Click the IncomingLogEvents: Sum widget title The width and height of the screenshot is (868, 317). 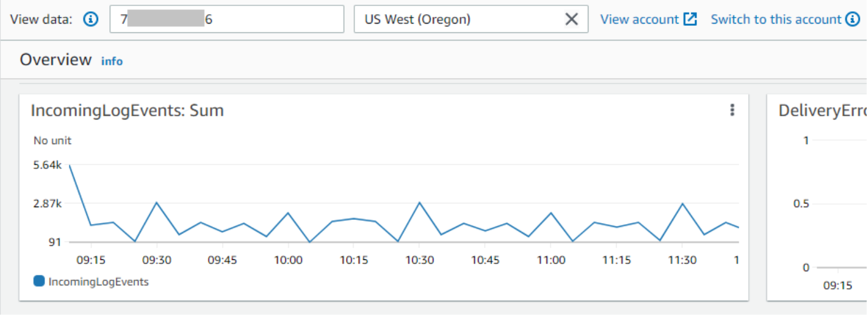pos(127,111)
